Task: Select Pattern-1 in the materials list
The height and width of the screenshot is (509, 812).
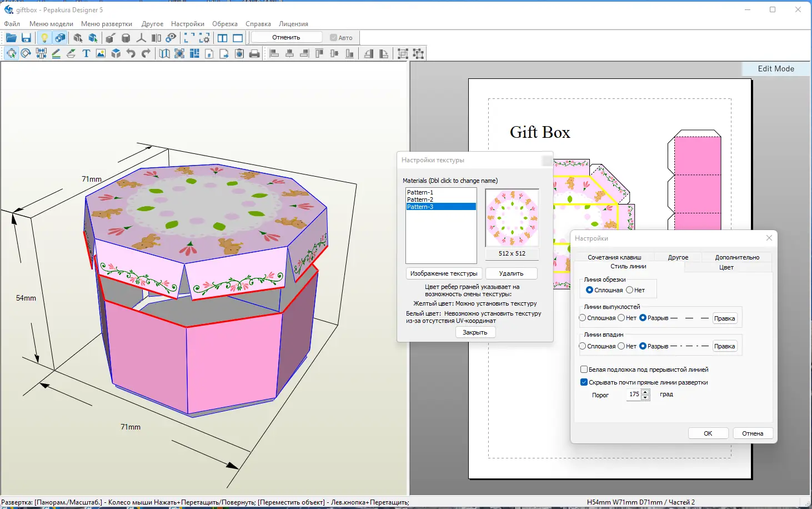Action: click(420, 192)
